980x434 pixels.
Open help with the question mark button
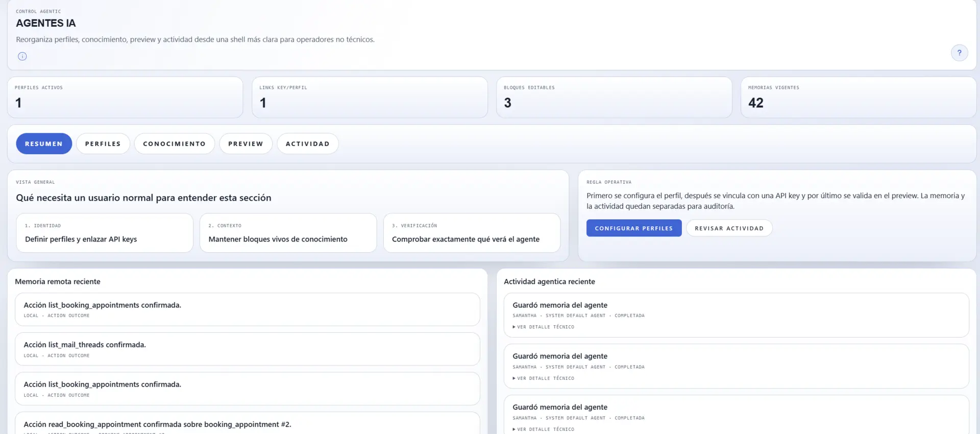tap(959, 53)
